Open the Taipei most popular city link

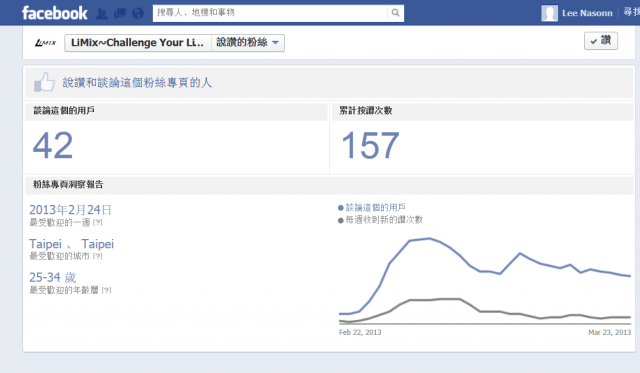[71, 244]
